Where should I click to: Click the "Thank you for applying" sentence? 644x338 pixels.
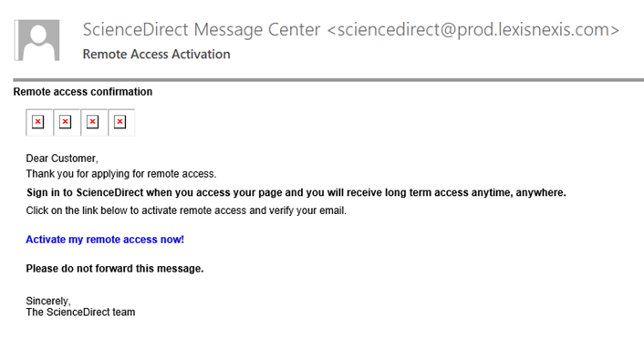121,174
